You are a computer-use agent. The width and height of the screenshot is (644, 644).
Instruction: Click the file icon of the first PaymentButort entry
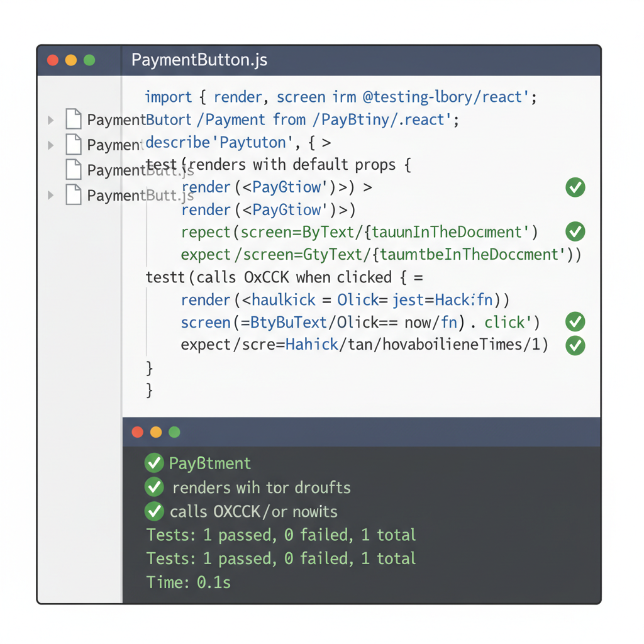[74, 119]
